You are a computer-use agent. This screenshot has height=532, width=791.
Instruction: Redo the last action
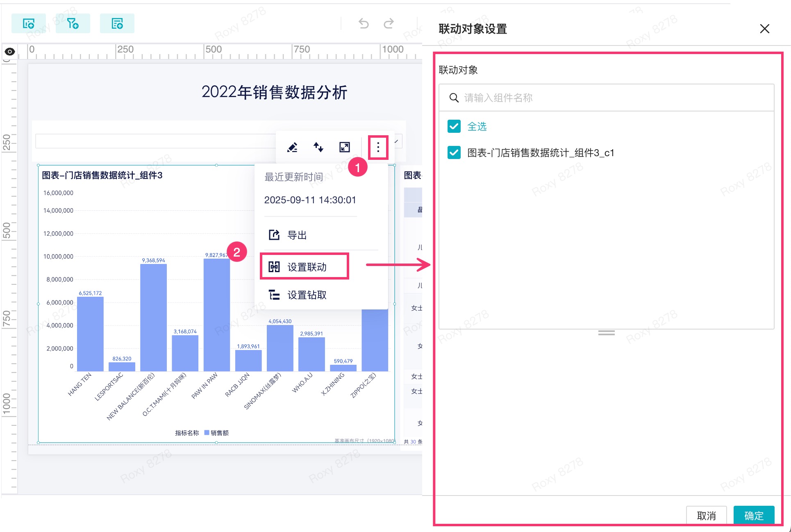[389, 23]
